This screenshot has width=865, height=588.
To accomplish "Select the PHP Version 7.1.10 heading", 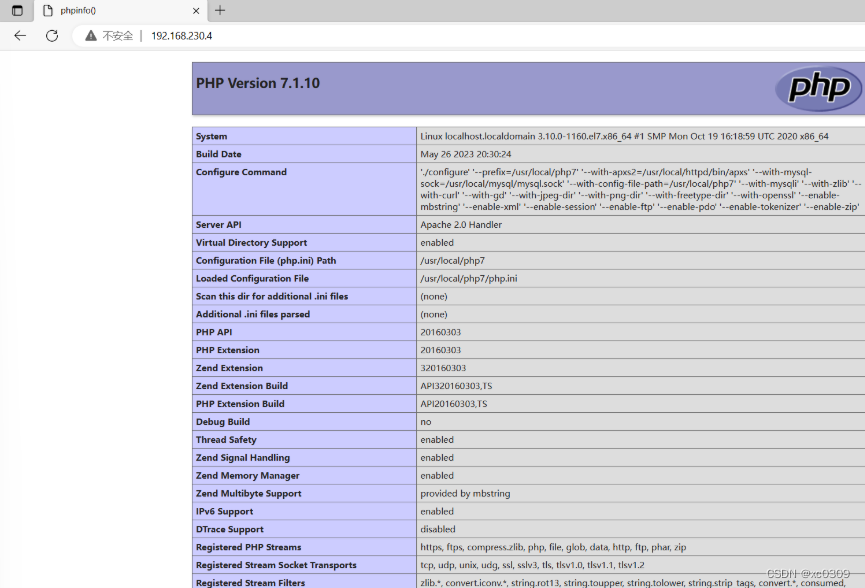I will [258, 83].
